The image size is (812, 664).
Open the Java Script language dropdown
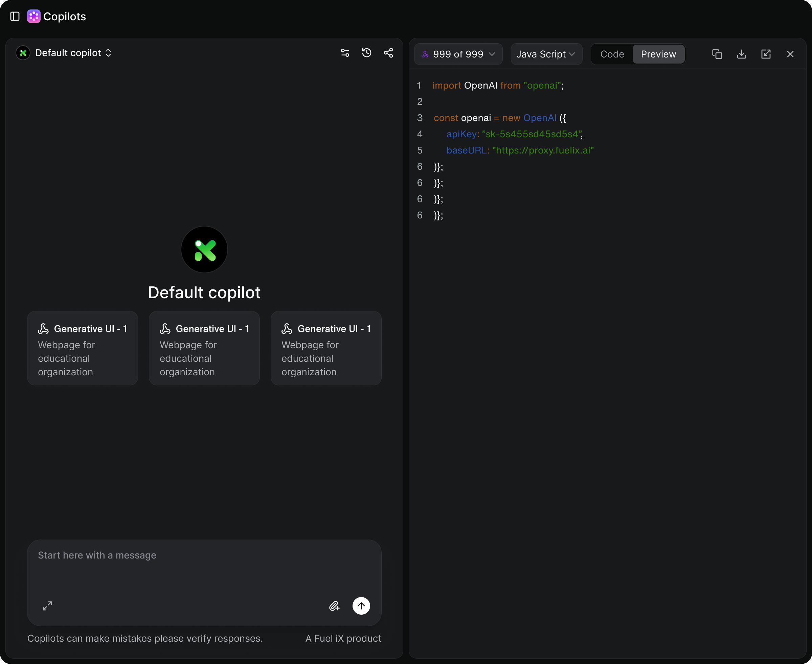(546, 54)
